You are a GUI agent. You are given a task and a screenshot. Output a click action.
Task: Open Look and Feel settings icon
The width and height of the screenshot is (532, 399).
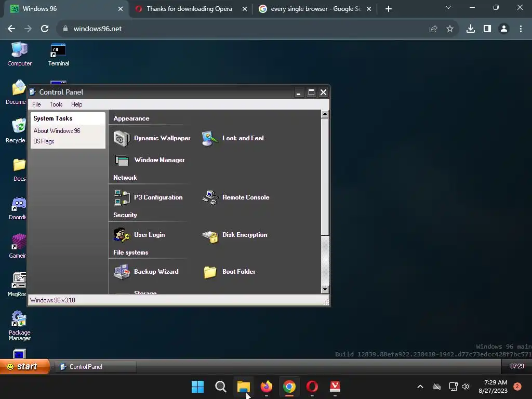pos(210,138)
